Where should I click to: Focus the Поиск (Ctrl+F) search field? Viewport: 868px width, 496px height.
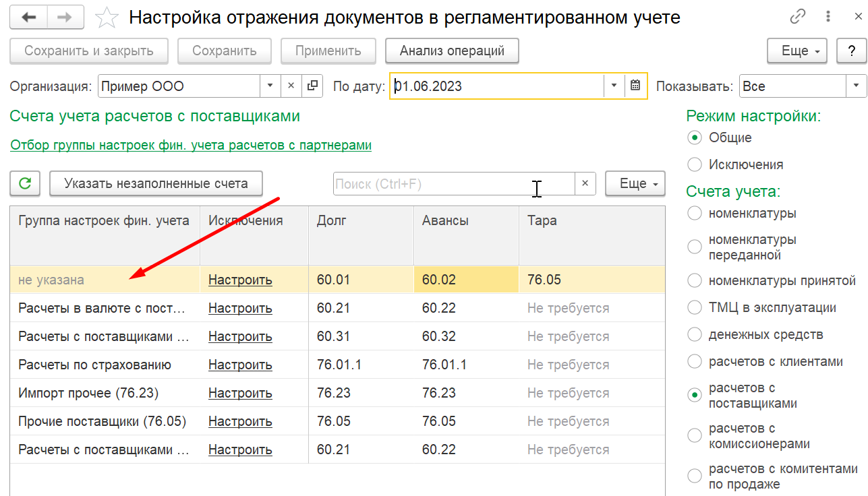[454, 183]
